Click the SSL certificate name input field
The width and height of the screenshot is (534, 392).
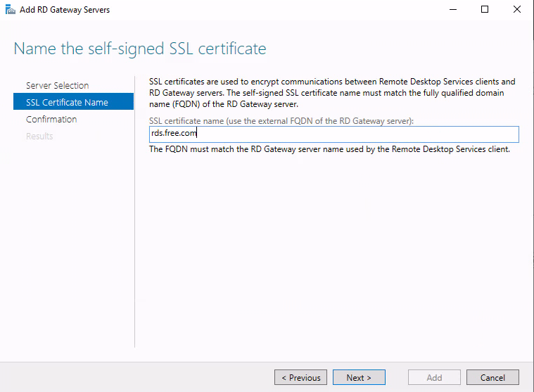coord(334,134)
